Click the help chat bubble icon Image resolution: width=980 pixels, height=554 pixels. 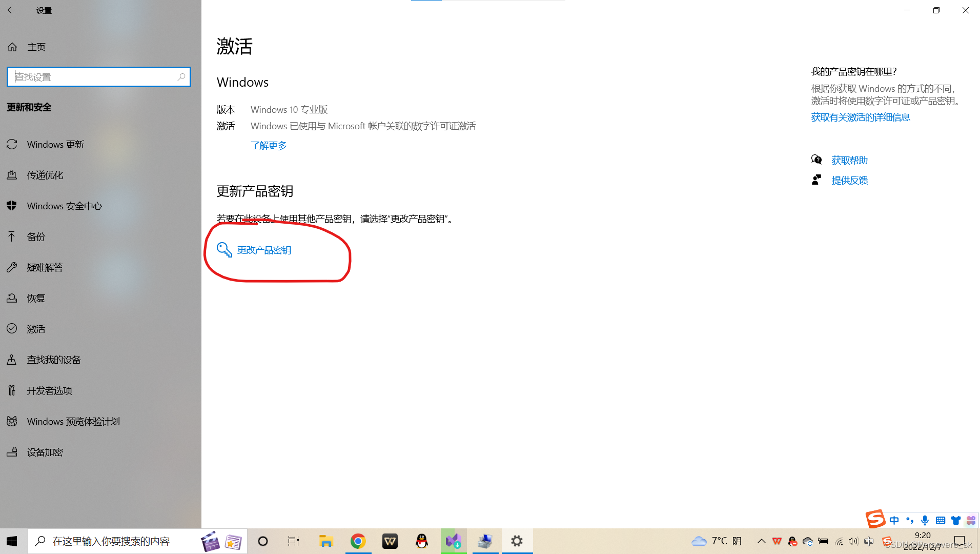pos(816,160)
